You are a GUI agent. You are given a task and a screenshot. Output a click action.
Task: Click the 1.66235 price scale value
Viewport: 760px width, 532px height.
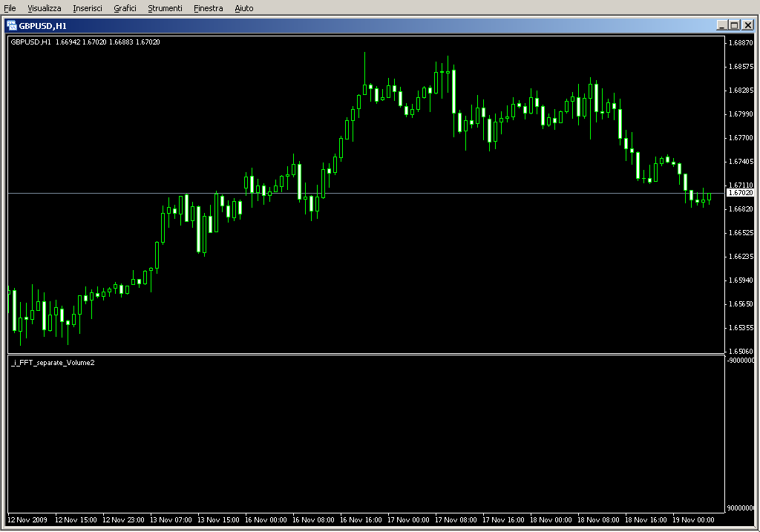click(741, 256)
